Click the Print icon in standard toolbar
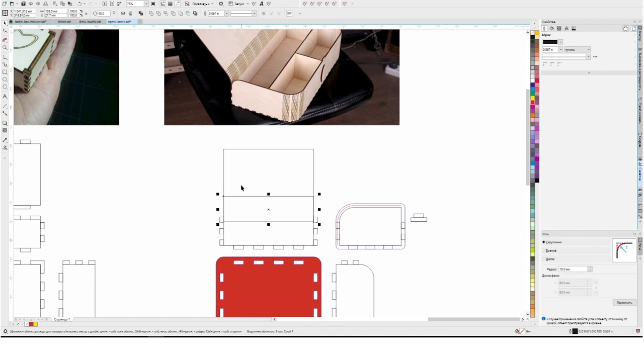The height and width of the screenshot is (362, 644). pyautogui.click(x=46, y=4)
